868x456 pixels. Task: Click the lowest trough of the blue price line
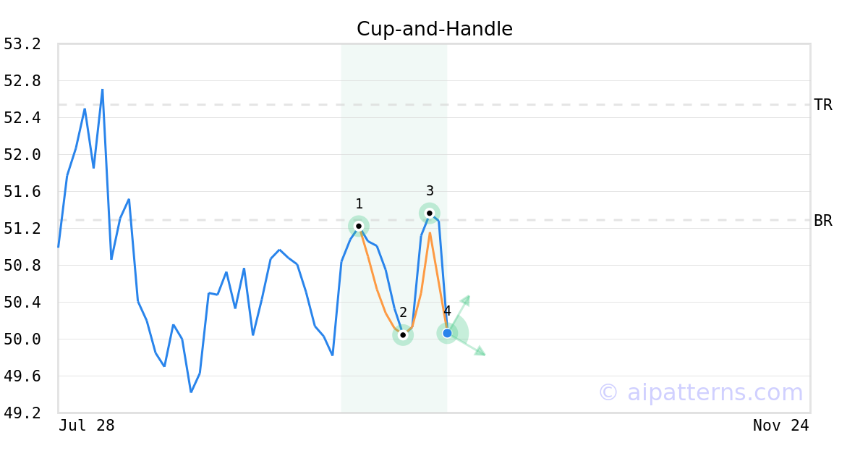coord(191,392)
